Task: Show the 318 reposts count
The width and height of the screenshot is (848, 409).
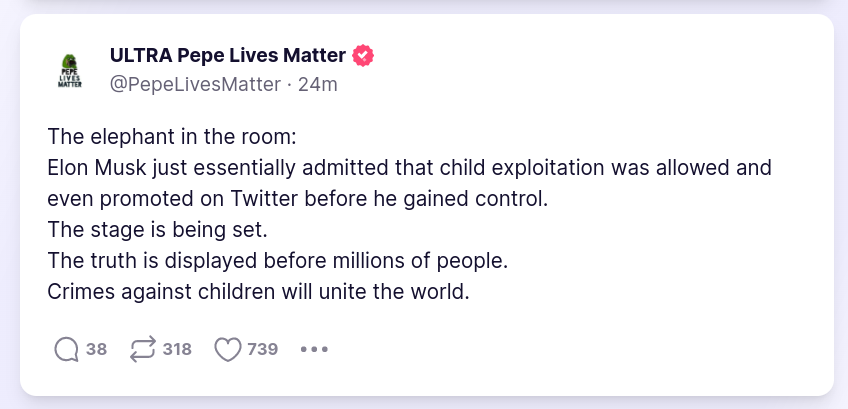Action: [177, 350]
